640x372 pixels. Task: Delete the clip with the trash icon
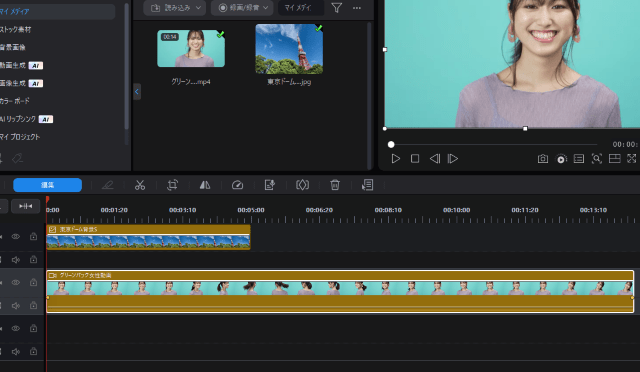tap(335, 185)
